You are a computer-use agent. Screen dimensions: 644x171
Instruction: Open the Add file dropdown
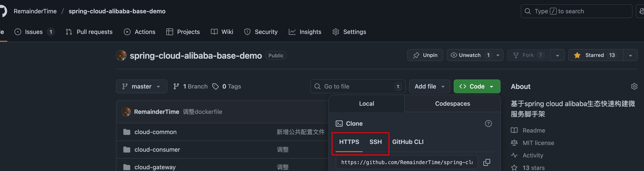point(429,86)
